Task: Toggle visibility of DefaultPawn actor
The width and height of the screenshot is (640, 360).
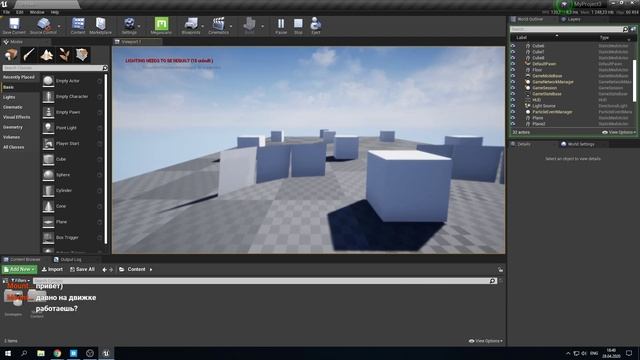Action: tap(513, 64)
